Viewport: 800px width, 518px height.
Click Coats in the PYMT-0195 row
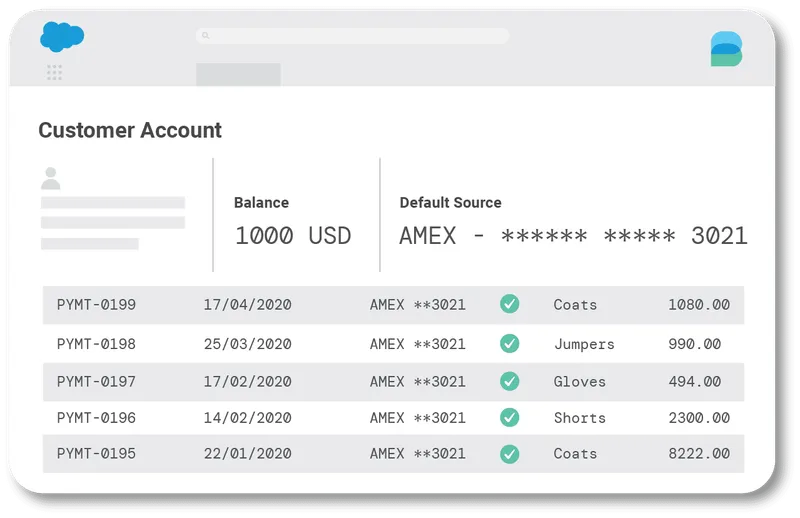[x=575, y=454]
